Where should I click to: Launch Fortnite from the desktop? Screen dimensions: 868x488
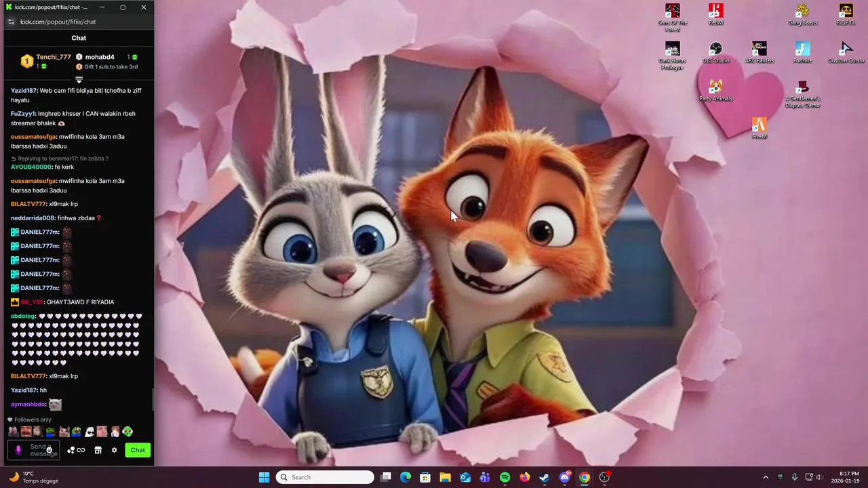click(803, 52)
